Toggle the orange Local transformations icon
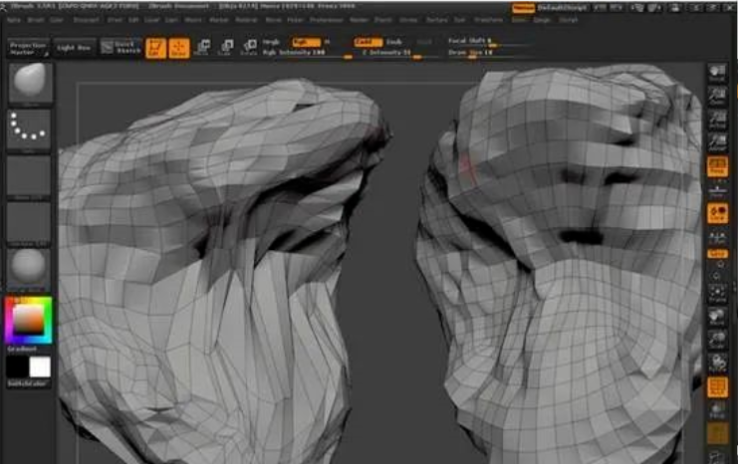 tap(717, 213)
